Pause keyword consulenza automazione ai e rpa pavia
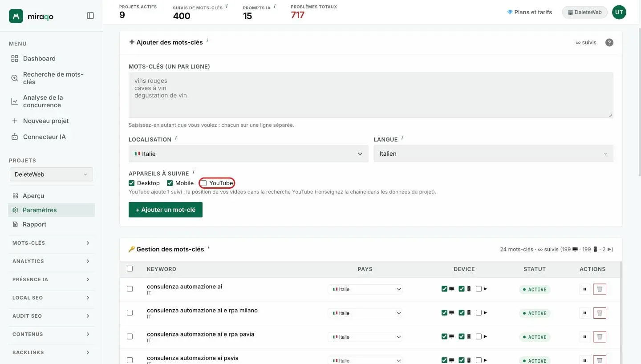The image size is (641, 364). 585,337
